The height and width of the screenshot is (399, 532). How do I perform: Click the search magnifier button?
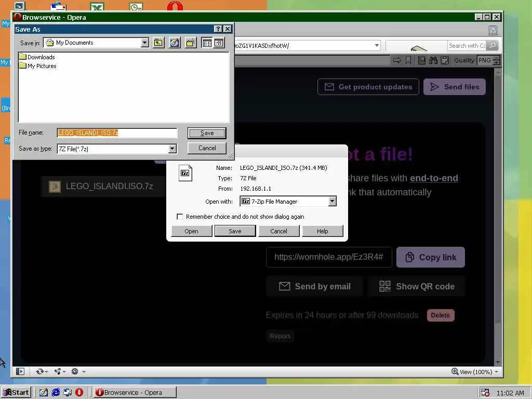click(x=493, y=46)
